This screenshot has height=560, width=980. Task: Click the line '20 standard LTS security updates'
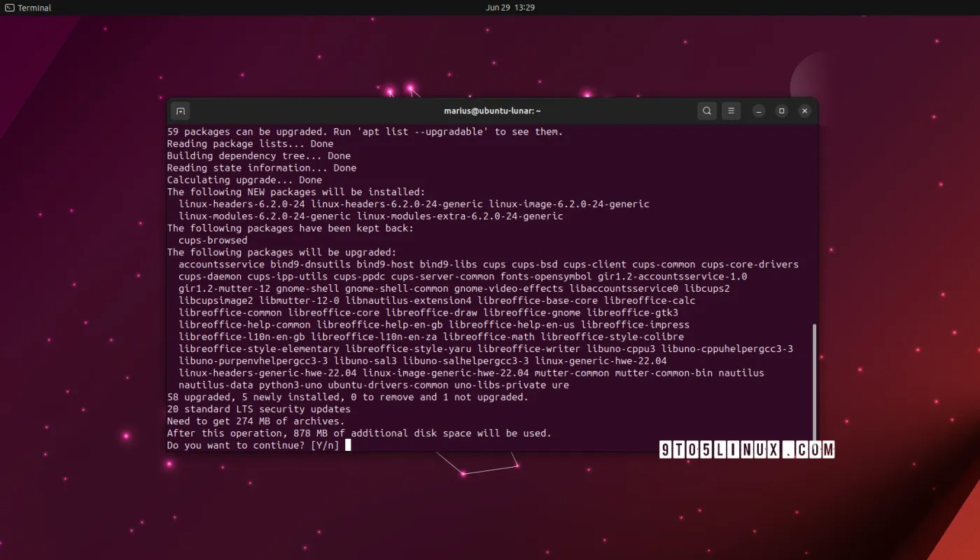point(259,409)
